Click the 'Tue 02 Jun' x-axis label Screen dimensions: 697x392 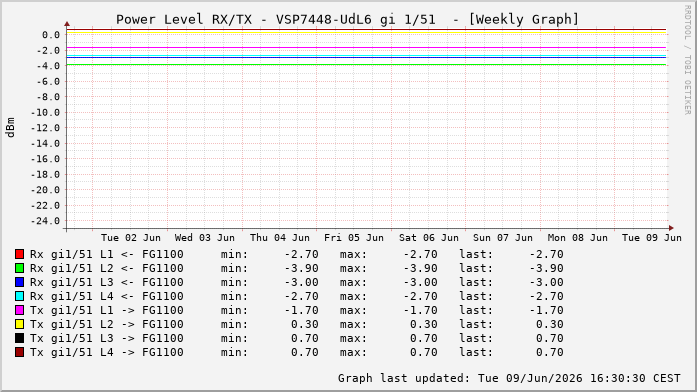131,238
